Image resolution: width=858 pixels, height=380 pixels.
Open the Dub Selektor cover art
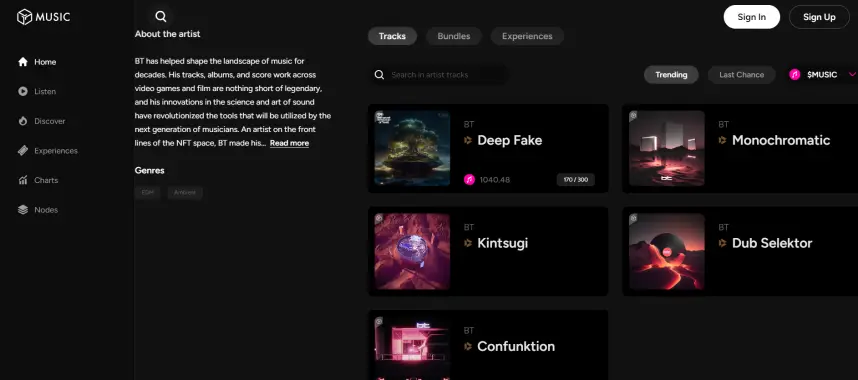(666, 251)
